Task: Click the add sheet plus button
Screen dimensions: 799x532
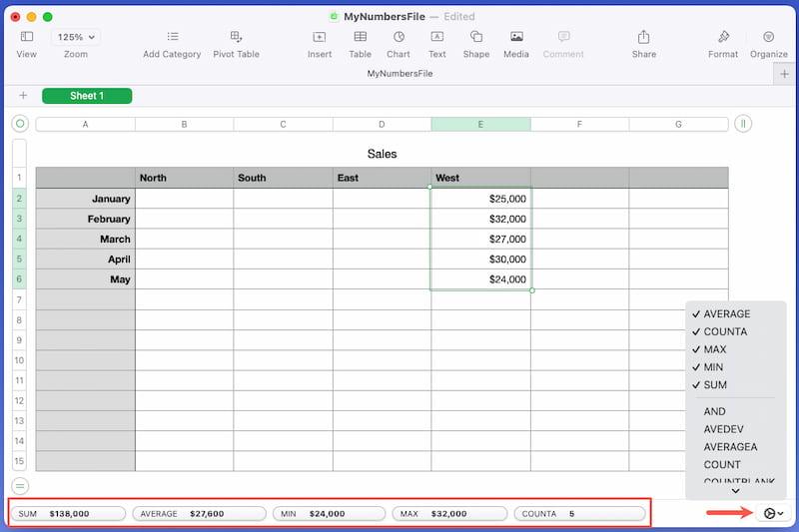Action: (22, 96)
